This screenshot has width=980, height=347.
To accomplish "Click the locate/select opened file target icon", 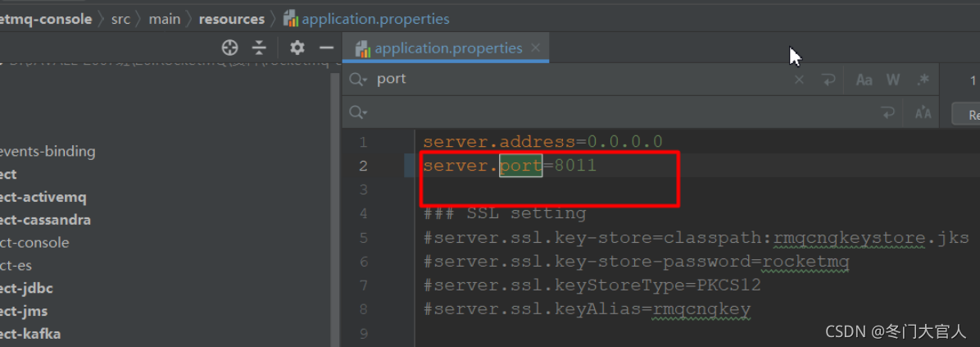I will click(230, 48).
